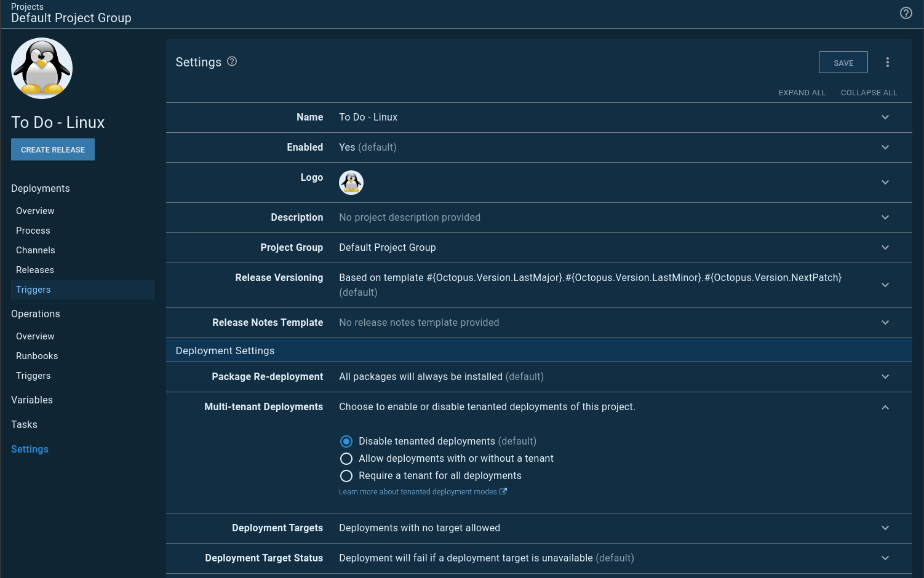Click the Save button
Viewport: 924px width, 578px height.
(x=843, y=63)
